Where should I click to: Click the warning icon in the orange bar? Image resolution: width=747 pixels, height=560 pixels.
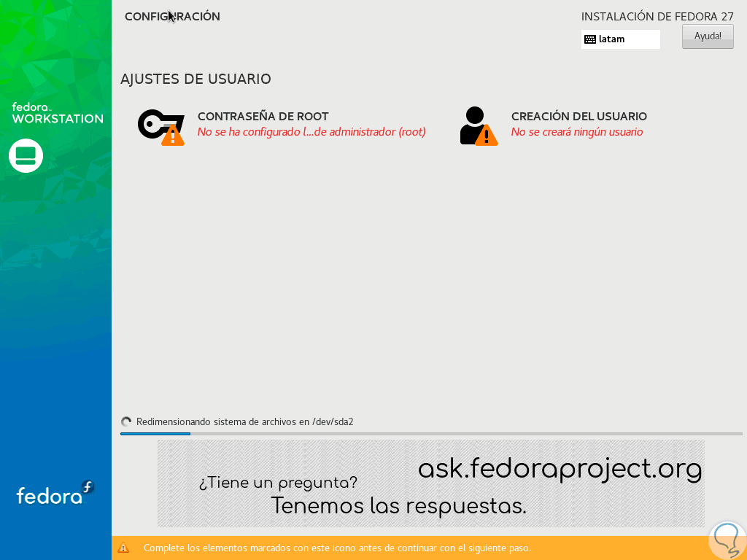tap(123, 548)
